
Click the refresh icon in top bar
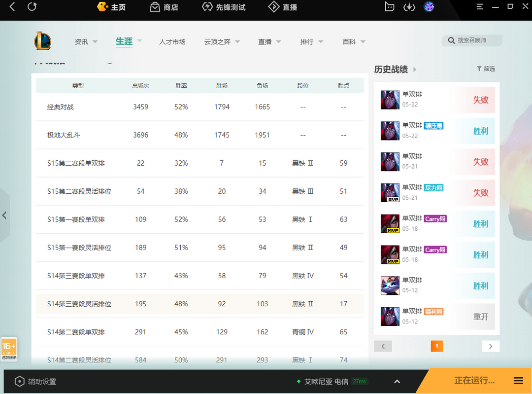(32, 7)
